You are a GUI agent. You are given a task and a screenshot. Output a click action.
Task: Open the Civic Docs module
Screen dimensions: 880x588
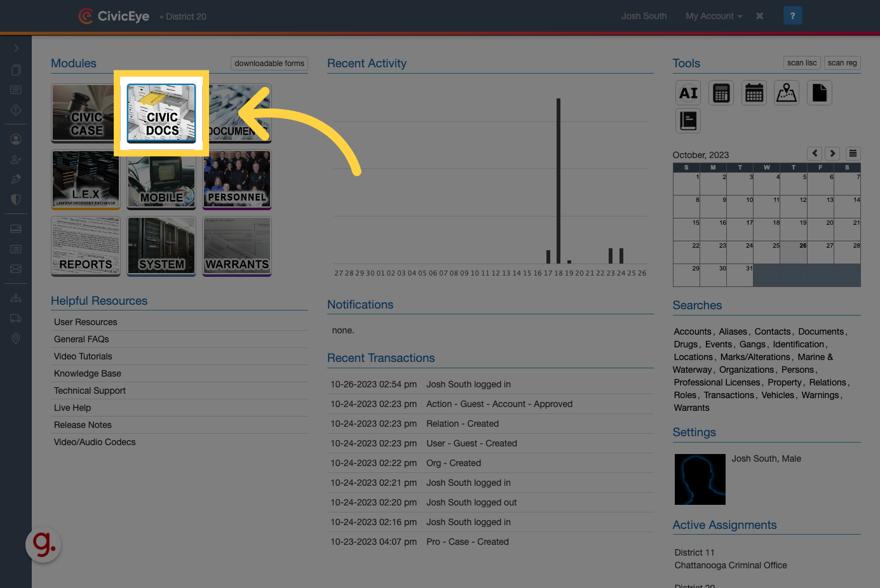coord(161,113)
